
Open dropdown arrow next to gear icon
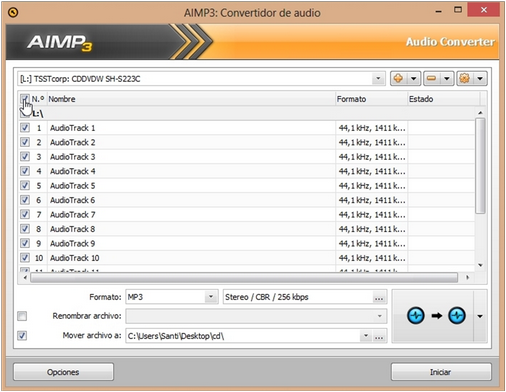pyautogui.click(x=480, y=79)
